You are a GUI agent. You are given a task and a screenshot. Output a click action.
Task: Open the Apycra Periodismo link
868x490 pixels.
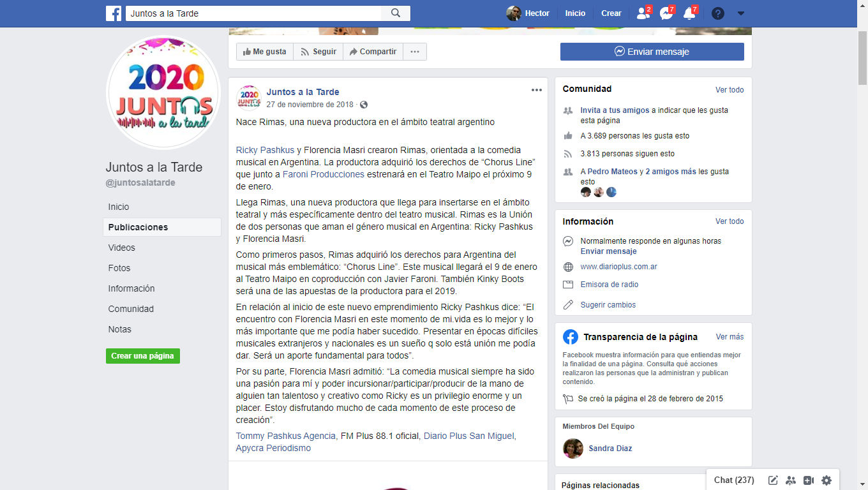click(273, 448)
